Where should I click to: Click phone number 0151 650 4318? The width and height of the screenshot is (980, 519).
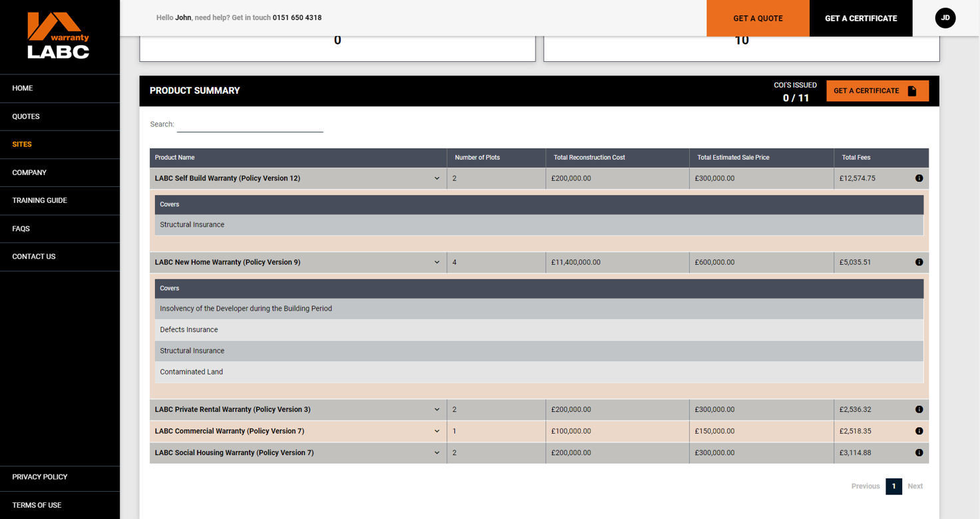tap(297, 18)
